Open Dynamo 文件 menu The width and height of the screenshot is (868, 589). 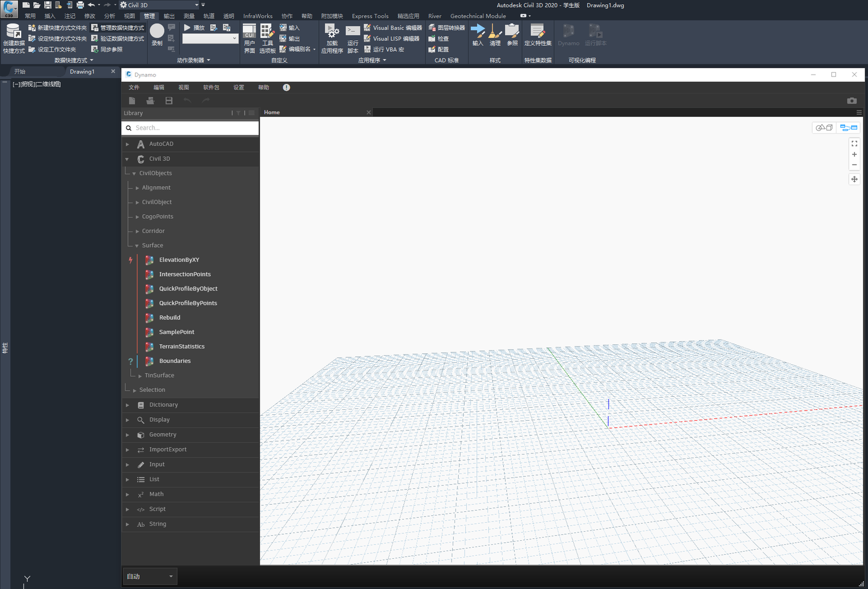click(134, 87)
